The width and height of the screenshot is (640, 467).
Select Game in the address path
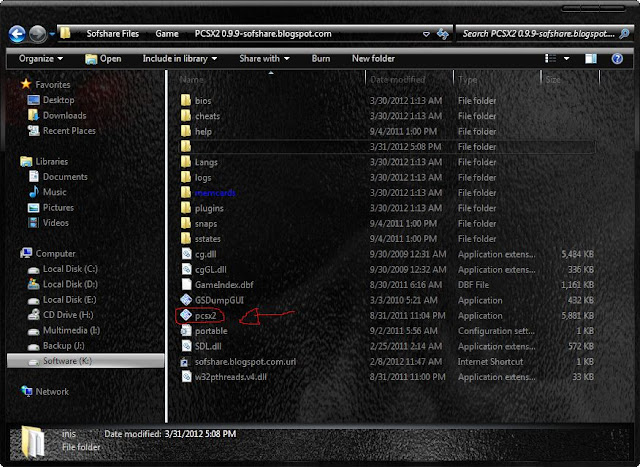coord(167,33)
